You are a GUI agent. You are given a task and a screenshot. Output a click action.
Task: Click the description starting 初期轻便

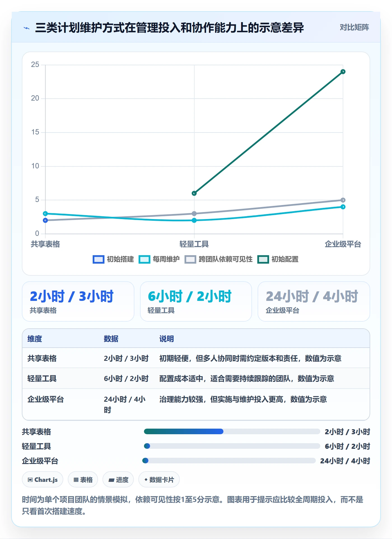pyautogui.click(x=250, y=358)
